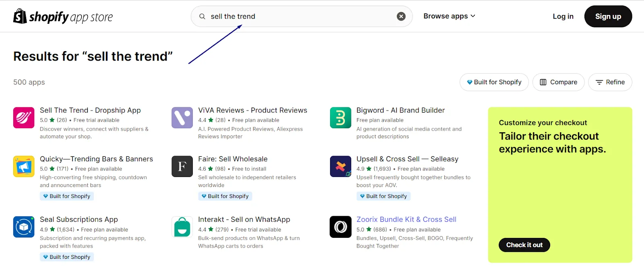The height and width of the screenshot is (277, 644).
Task: Click the 'Check it out' button
Action: tap(524, 245)
